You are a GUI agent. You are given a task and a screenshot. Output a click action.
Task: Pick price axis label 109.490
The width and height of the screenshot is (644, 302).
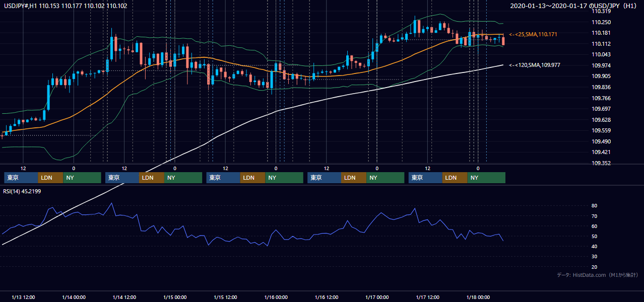tap(602, 141)
